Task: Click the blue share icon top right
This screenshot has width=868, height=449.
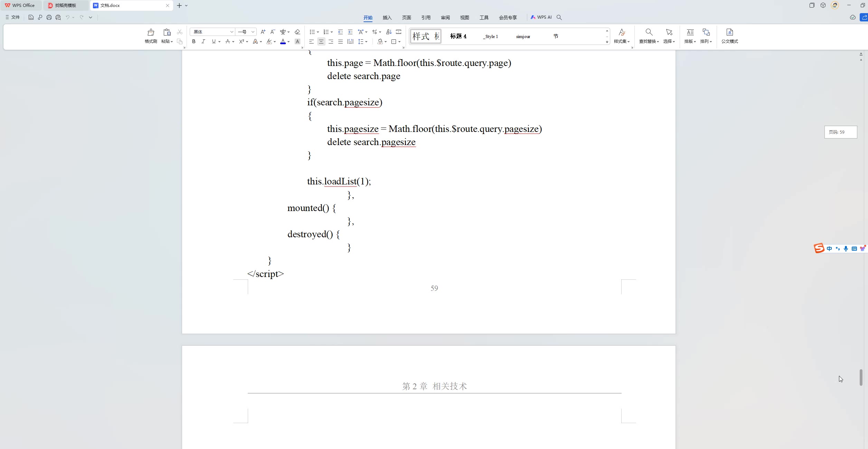Action: (x=864, y=17)
